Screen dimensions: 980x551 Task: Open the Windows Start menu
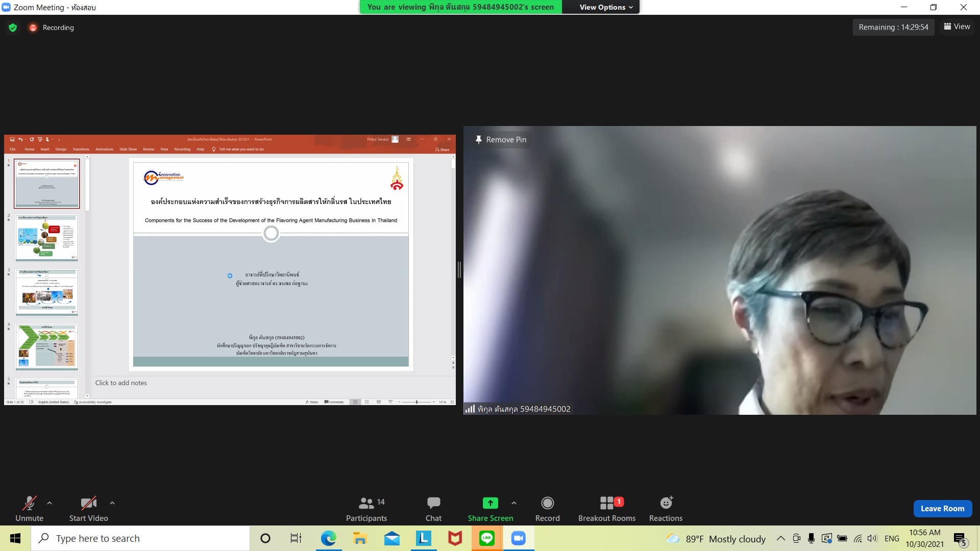coord(15,538)
